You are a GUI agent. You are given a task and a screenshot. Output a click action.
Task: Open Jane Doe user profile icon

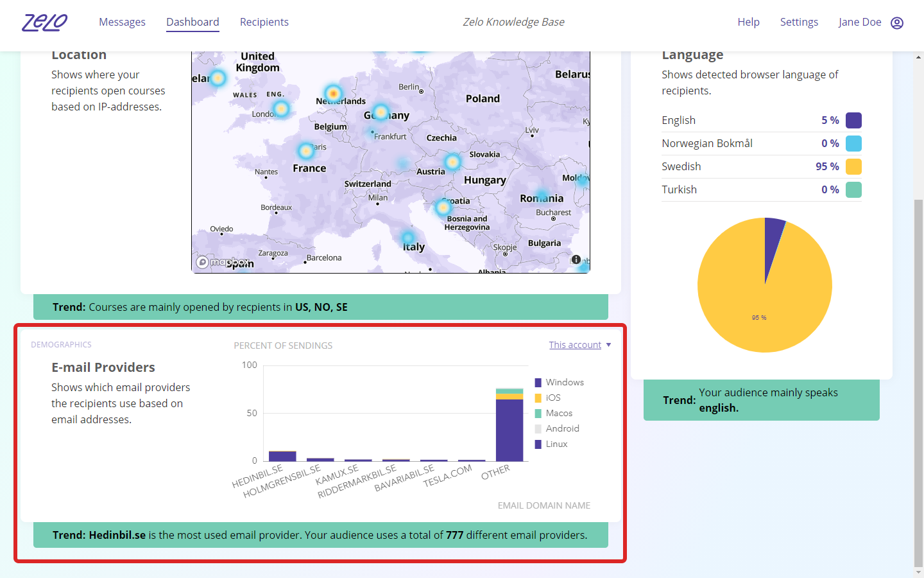897,23
